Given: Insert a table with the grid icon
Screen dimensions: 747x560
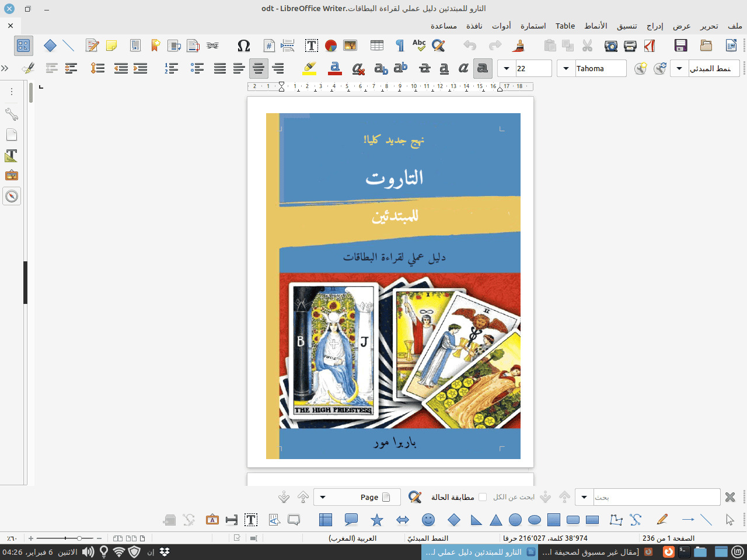Looking at the screenshot, I should [377, 45].
